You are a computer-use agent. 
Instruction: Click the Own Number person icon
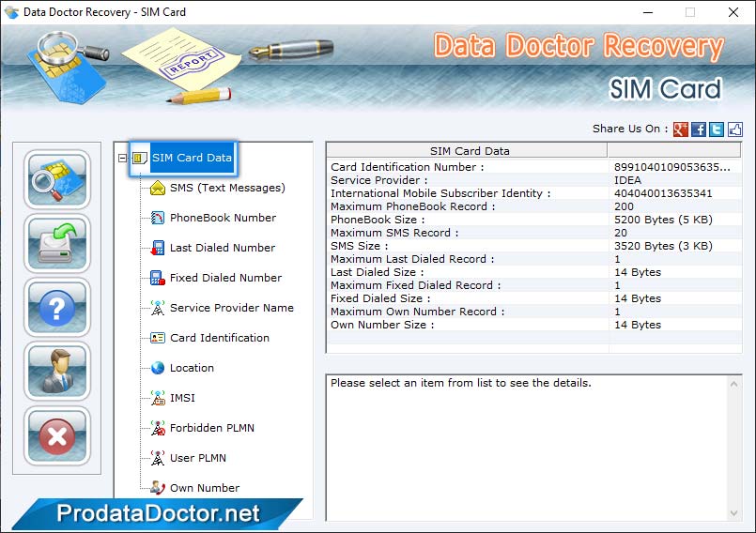158,488
